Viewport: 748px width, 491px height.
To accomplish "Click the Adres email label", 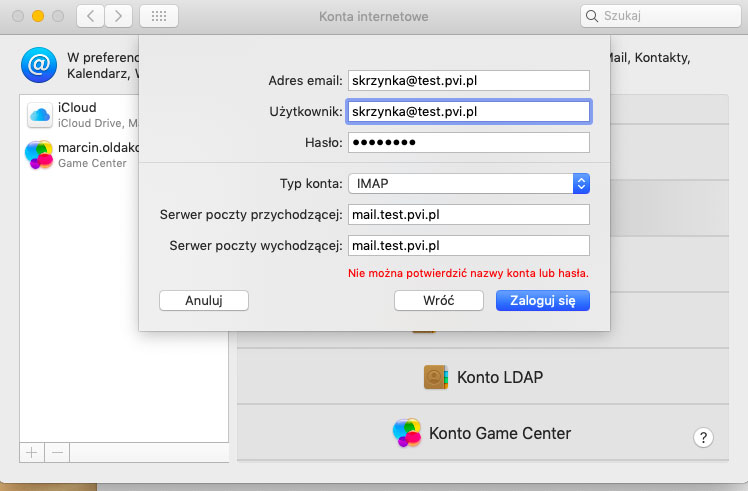I will 305,81.
